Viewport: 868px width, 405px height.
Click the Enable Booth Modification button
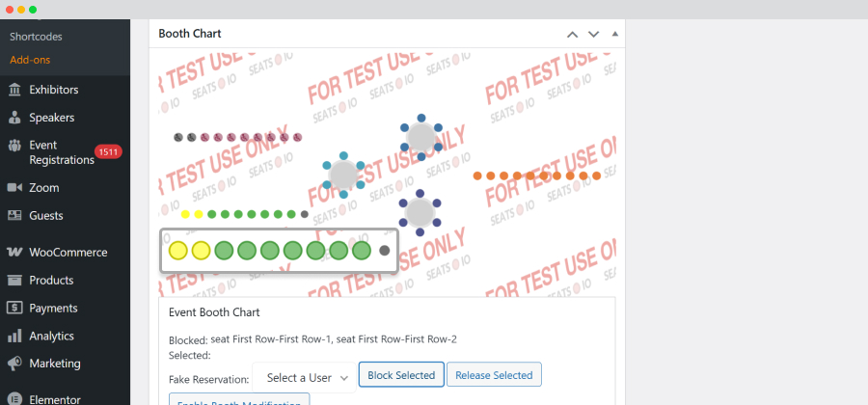(x=238, y=399)
